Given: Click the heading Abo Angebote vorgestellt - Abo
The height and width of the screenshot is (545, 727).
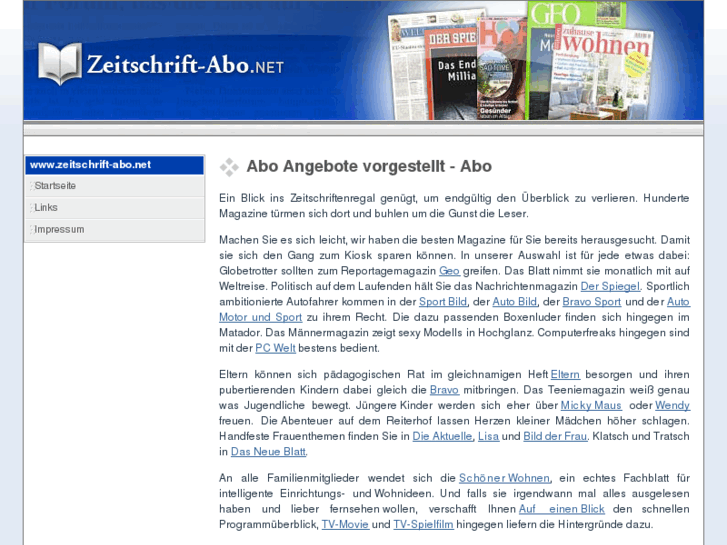Looking at the screenshot, I should (369, 166).
